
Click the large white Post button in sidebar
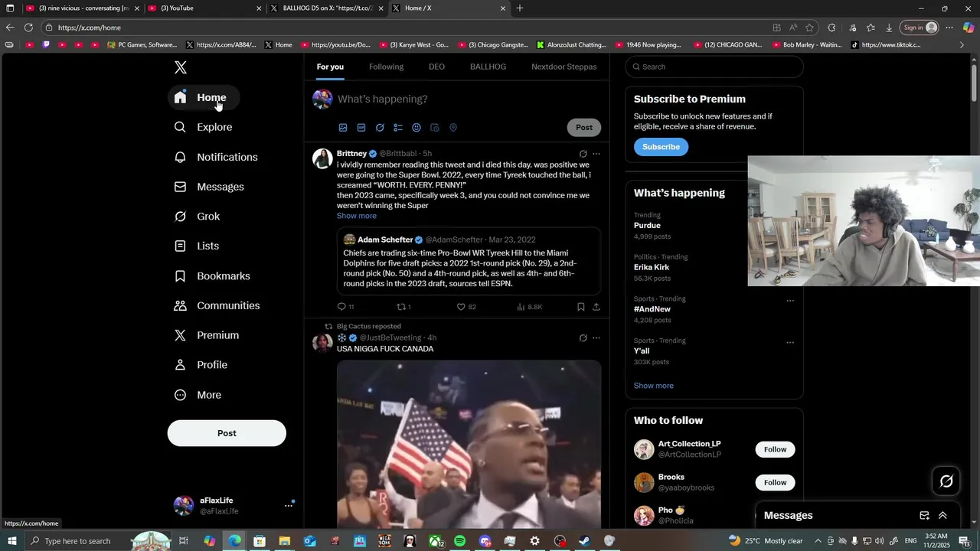coord(227,433)
